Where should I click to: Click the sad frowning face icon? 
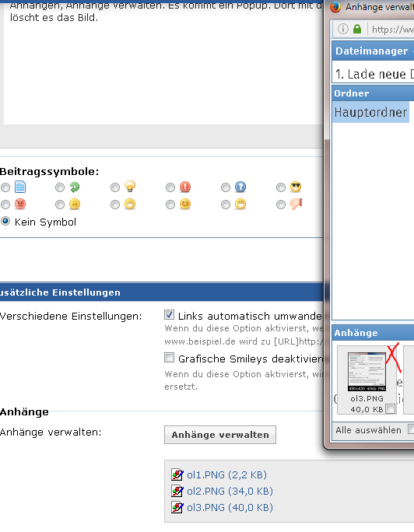(75, 204)
